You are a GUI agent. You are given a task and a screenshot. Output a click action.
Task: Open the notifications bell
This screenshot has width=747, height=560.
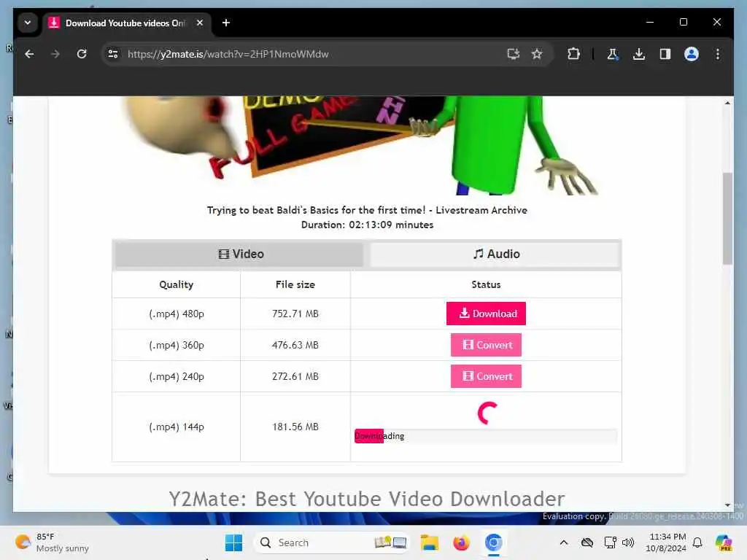point(697,542)
